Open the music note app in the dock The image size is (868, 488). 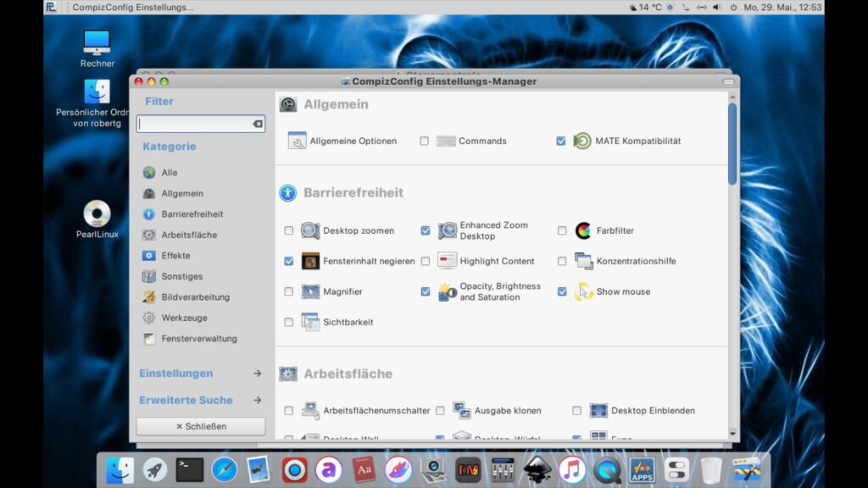pyautogui.click(x=572, y=469)
